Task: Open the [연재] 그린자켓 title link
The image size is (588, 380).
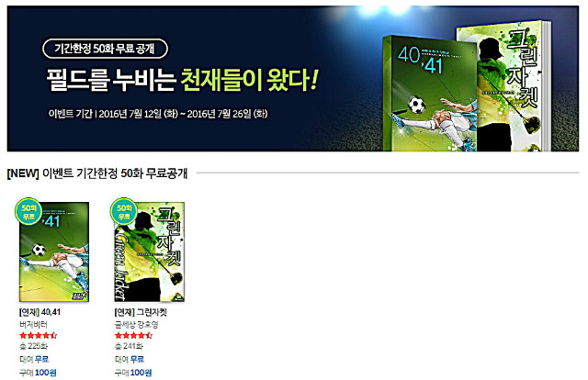Action: pyautogui.click(x=141, y=312)
